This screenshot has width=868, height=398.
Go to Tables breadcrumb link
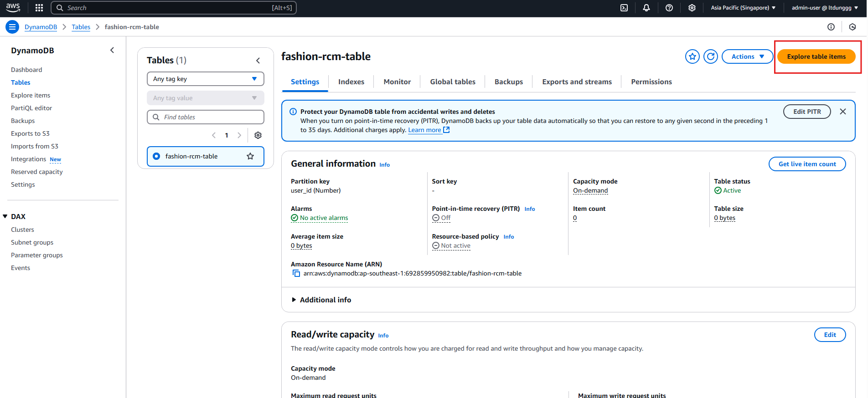coord(81,27)
